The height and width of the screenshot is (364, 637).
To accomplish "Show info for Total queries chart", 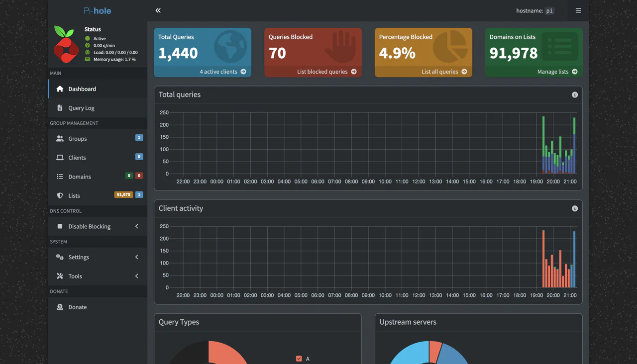I will (575, 94).
